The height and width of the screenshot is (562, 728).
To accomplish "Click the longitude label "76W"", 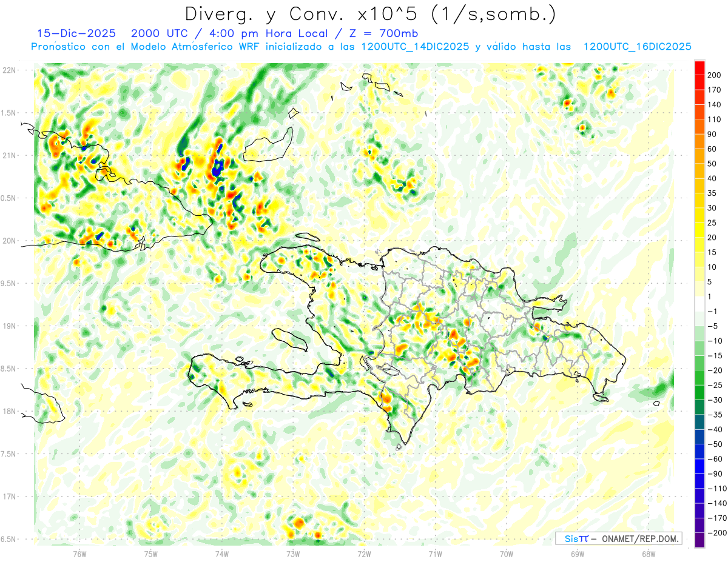I will pos(79,553).
